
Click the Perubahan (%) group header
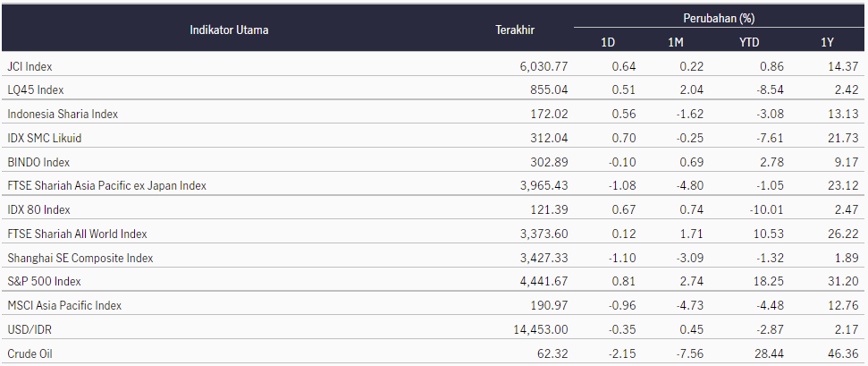coord(719,18)
